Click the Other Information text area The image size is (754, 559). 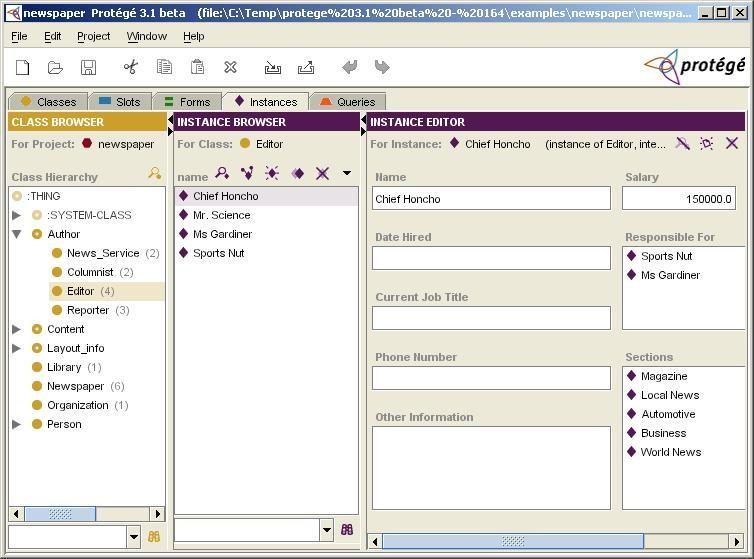(491, 468)
